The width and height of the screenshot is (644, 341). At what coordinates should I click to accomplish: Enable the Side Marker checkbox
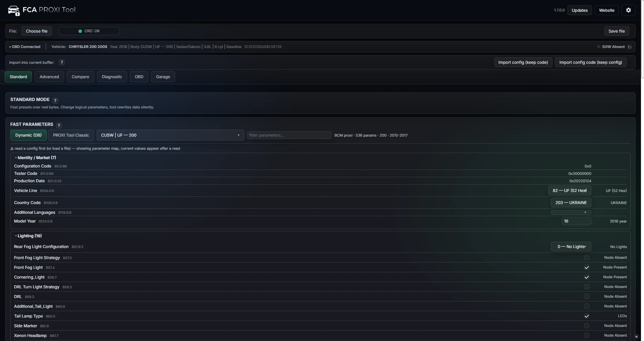586,326
